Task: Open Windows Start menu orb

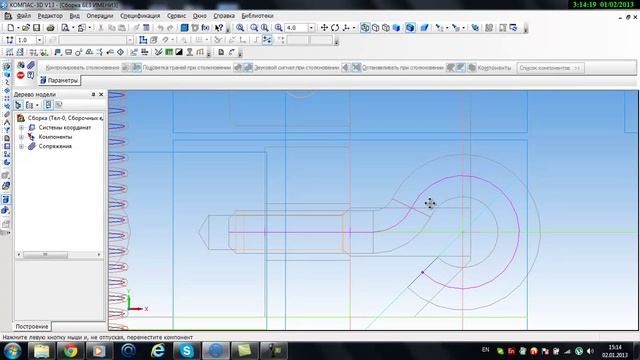Action: tap(12, 351)
